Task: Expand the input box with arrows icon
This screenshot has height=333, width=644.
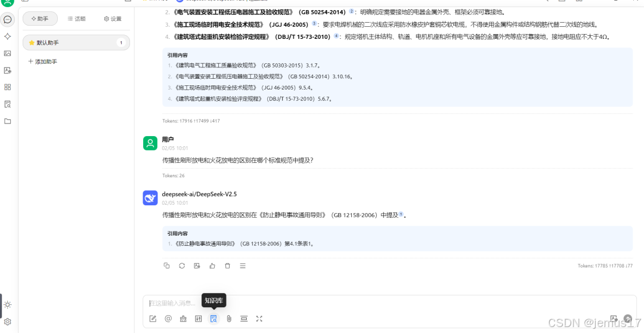Action: 259,319
